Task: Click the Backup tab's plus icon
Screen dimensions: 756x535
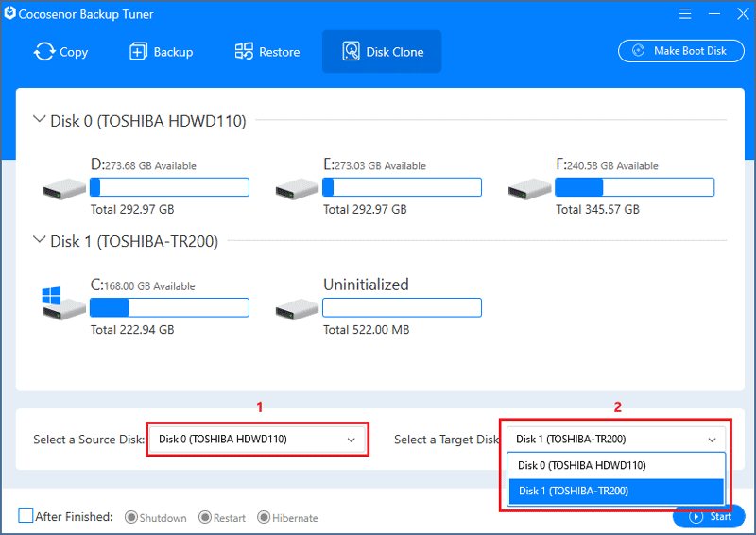Action: pyautogui.click(x=138, y=52)
